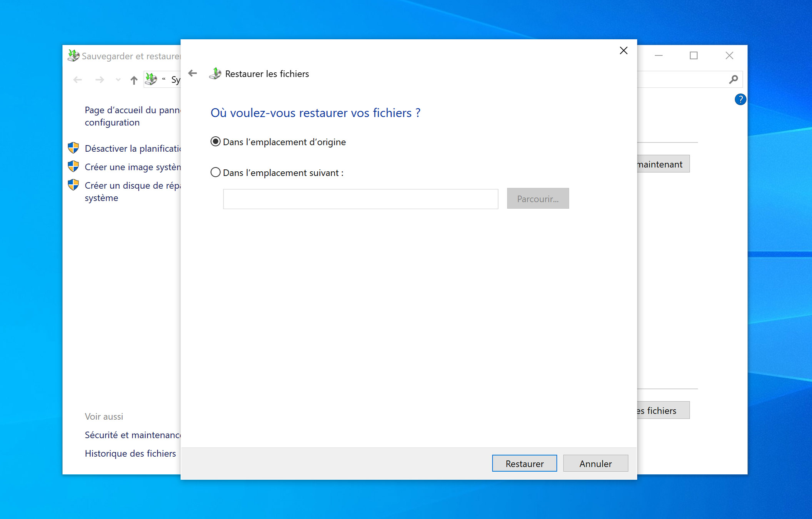Go back with the wizard's back arrow
Image resolution: width=812 pixels, height=519 pixels.
coord(193,73)
